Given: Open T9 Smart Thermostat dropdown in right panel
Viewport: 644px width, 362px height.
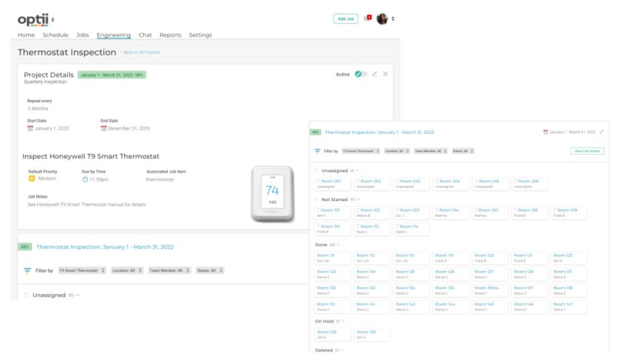Looking at the screenshot, I should pos(361,151).
